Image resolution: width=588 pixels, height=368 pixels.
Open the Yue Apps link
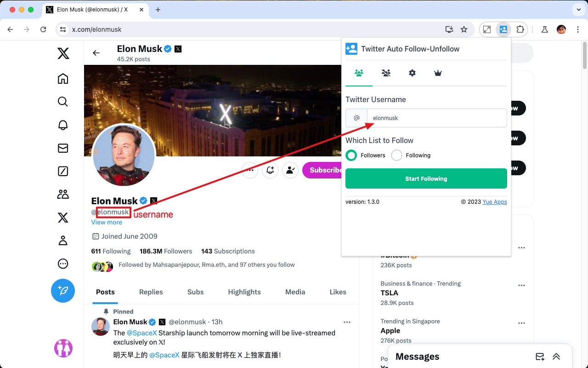point(495,201)
